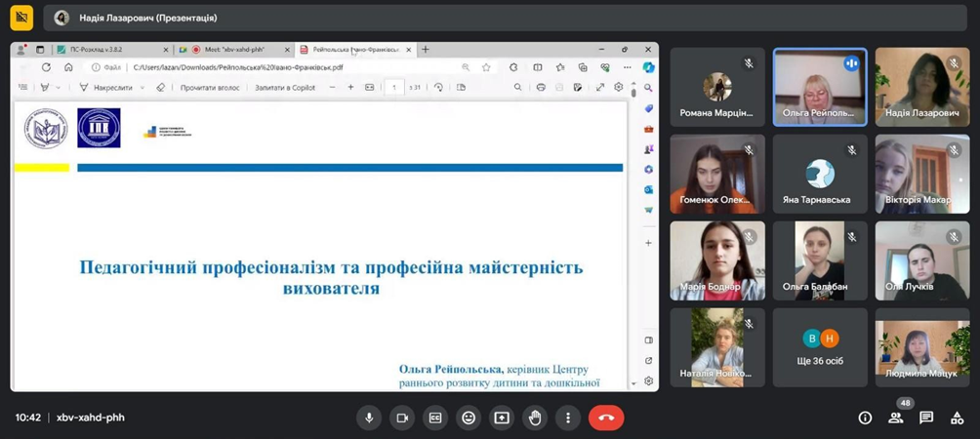Raise hand in the meeting
Viewport: 980px width, 439px height.
tap(534, 418)
